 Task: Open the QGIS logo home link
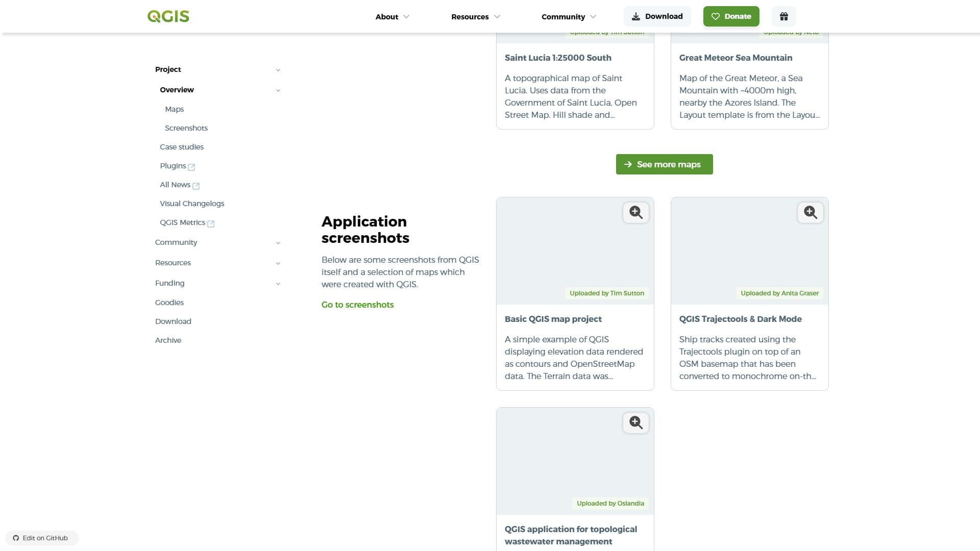pos(168,16)
